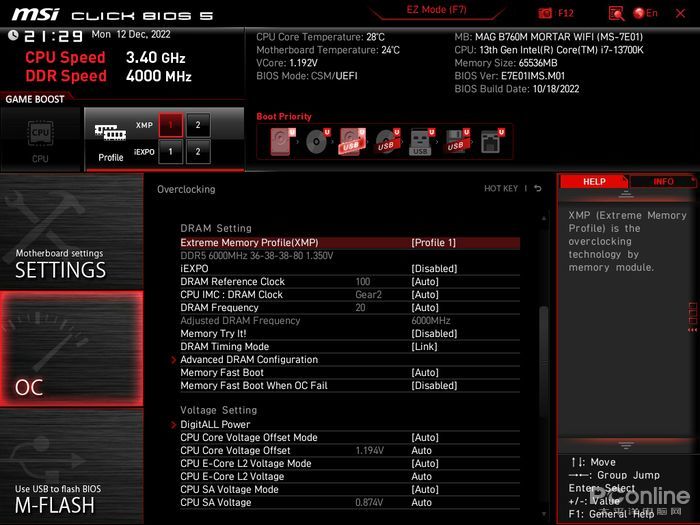Click the hotkey back arrow icon
The image size is (700, 525).
click(x=538, y=188)
